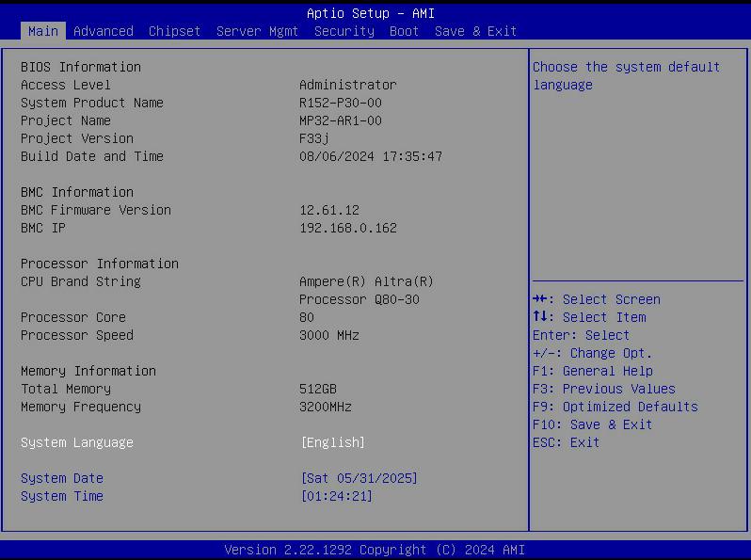This screenshot has height=560, width=751.
Task: Click the 512GB memory value
Action: (x=318, y=389)
